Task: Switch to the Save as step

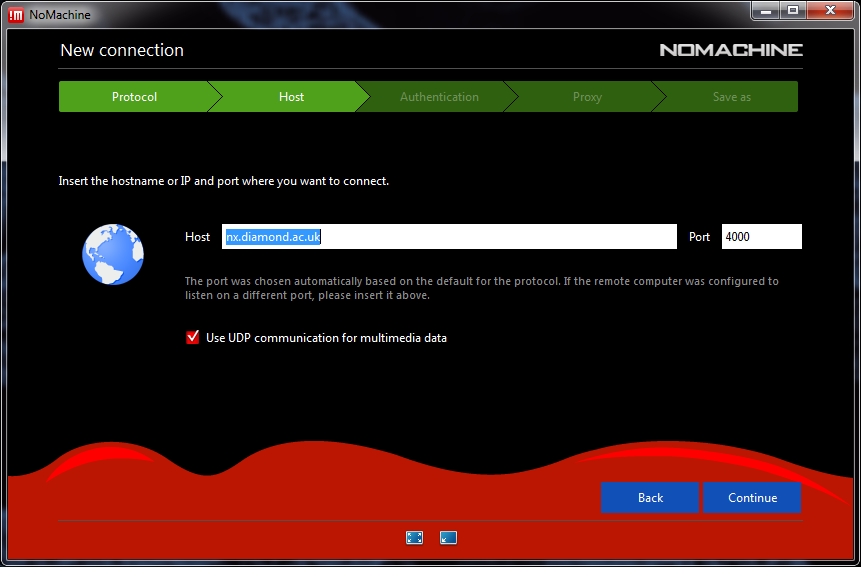Action: click(x=731, y=97)
